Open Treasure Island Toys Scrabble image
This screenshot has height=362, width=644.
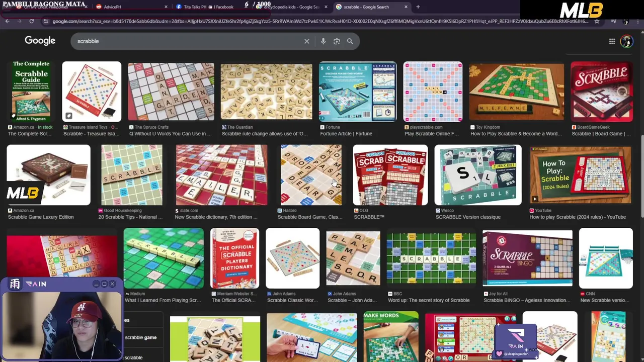coord(92,92)
